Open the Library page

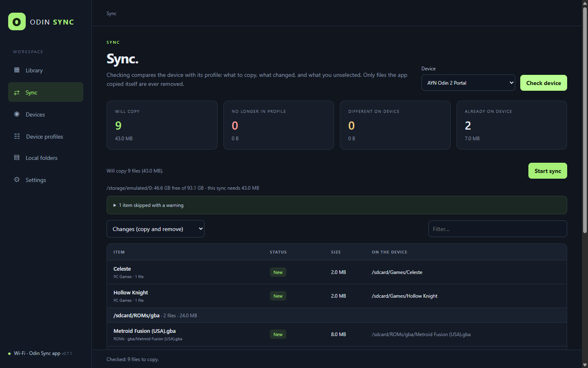(x=46, y=70)
